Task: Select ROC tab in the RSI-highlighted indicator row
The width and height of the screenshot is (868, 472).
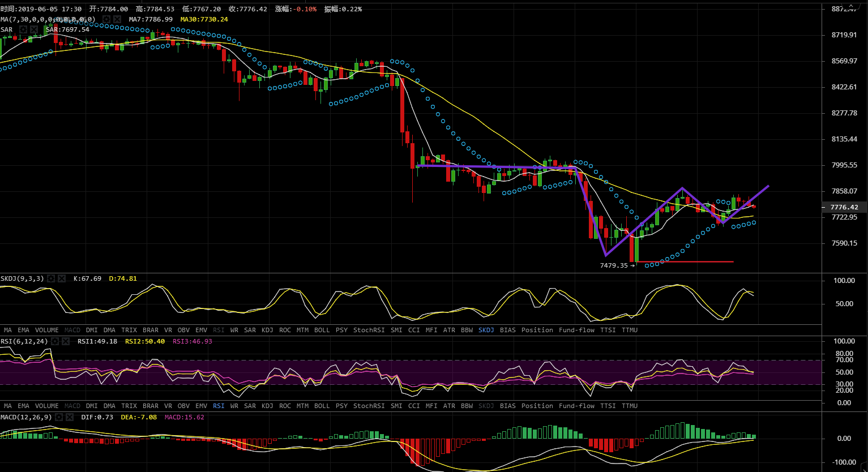Action: pos(285,406)
